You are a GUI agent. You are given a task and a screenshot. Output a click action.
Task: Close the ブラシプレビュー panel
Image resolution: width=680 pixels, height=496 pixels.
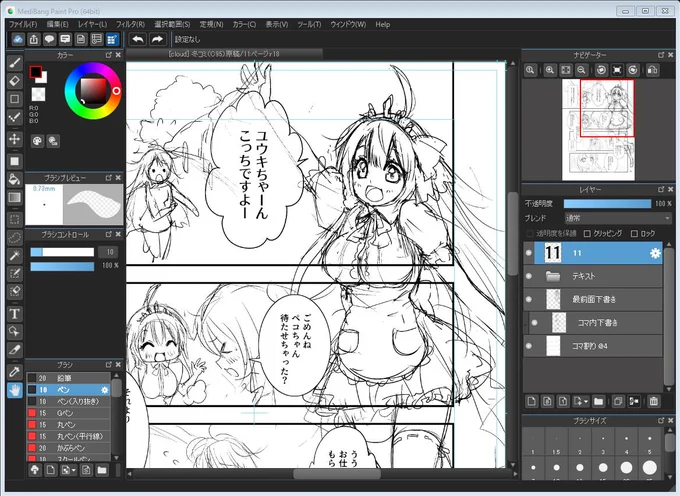click(118, 178)
